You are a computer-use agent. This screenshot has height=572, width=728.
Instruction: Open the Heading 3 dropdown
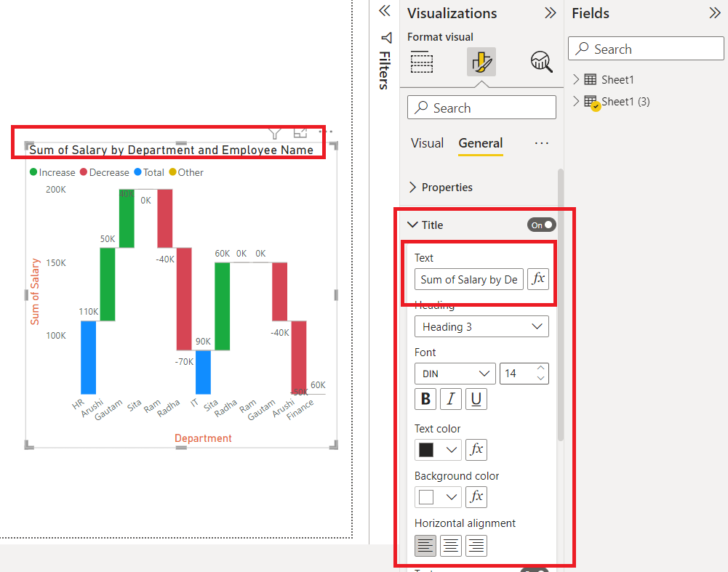[x=481, y=326]
